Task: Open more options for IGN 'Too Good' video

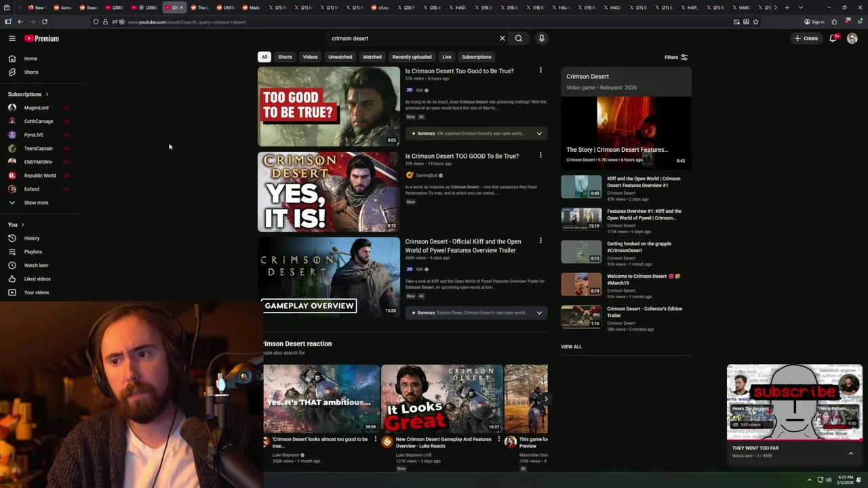Action: (540, 70)
